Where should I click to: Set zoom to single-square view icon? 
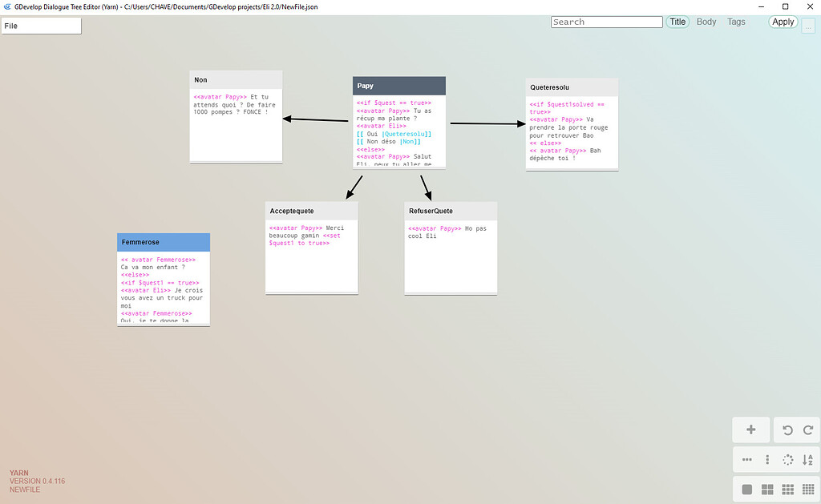coord(747,490)
